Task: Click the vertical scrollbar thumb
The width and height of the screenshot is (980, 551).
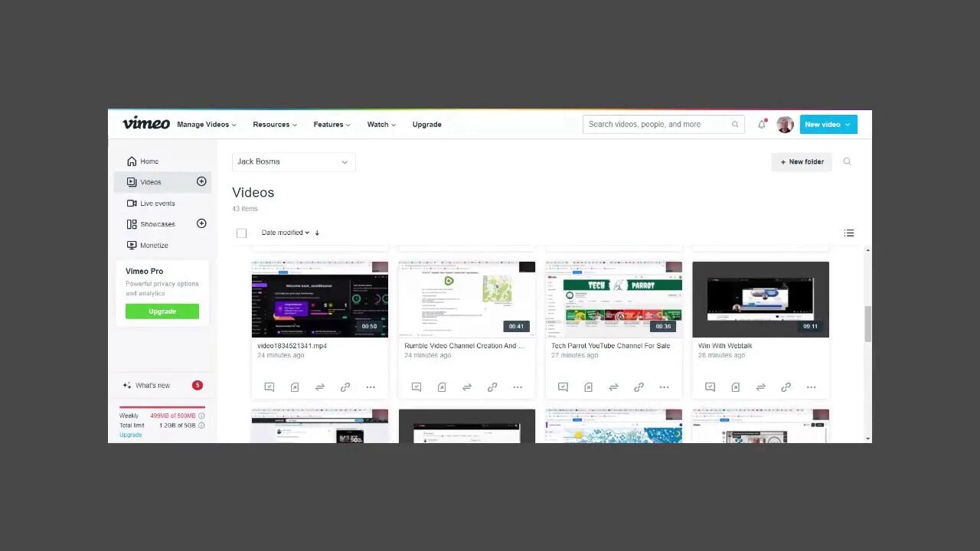Action: pyautogui.click(x=867, y=324)
